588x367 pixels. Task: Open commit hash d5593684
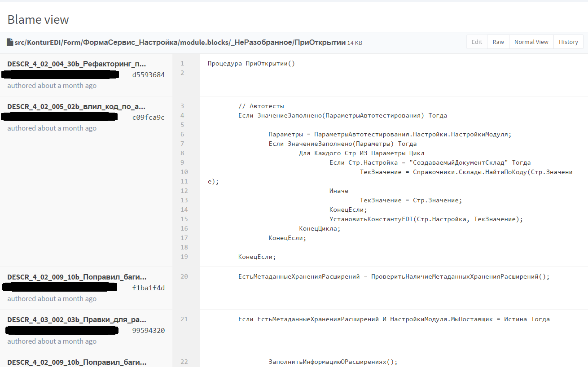149,75
